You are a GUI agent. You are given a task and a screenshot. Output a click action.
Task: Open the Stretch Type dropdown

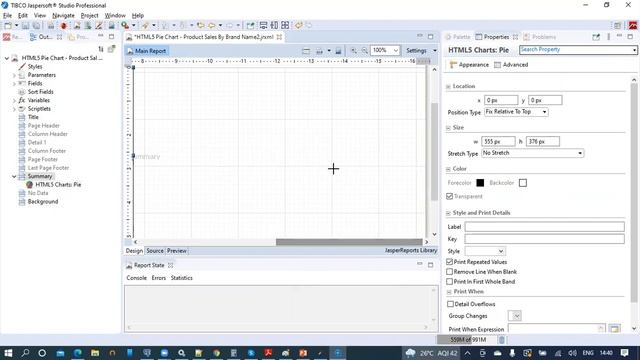pos(533,153)
